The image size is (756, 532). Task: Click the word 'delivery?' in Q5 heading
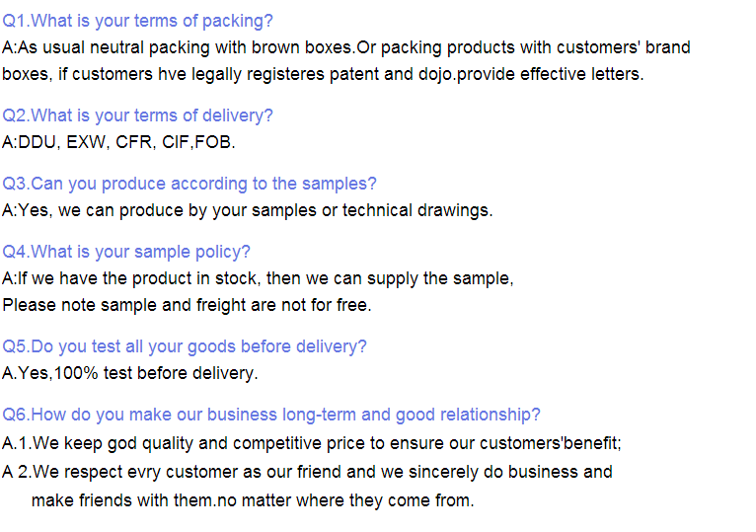click(x=332, y=346)
